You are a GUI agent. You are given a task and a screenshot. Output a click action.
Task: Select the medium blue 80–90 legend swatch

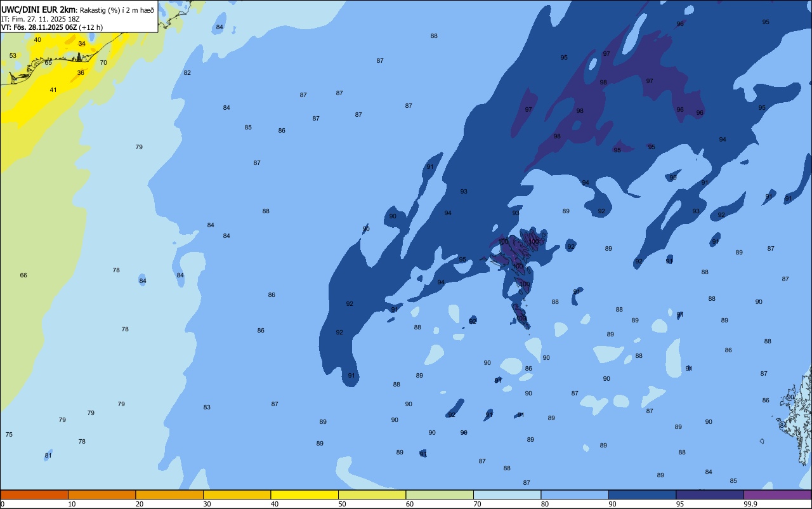coord(575,494)
